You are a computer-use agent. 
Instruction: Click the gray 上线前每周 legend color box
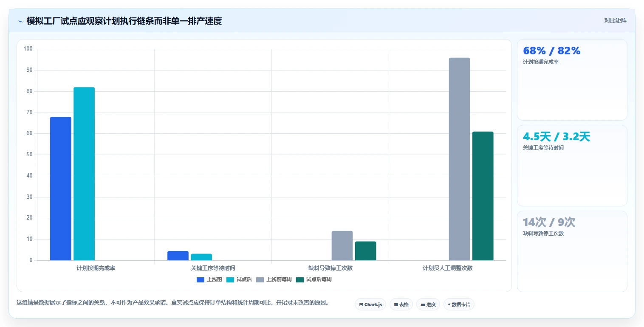260,279
